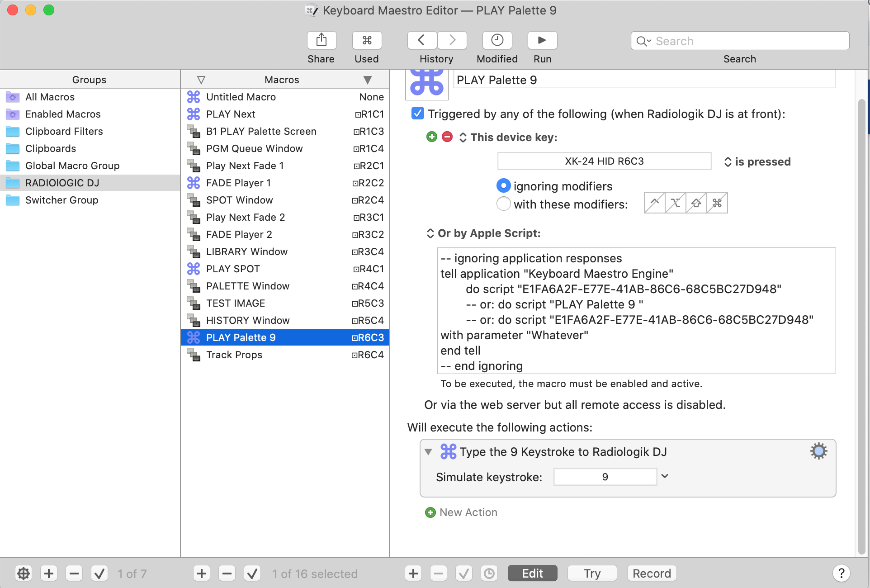Delete the selected macro
This screenshot has height=588, width=870.
point(227,574)
